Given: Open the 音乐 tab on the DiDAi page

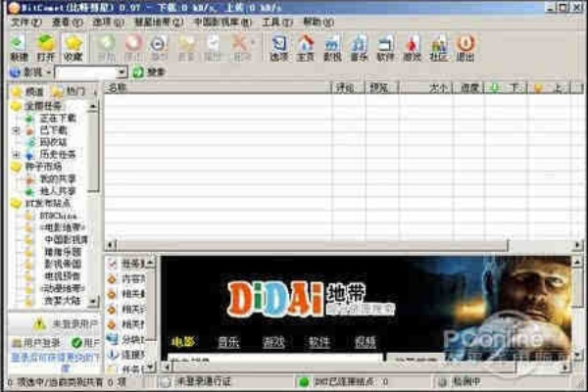Looking at the screenshot, I should coord(228,342).
